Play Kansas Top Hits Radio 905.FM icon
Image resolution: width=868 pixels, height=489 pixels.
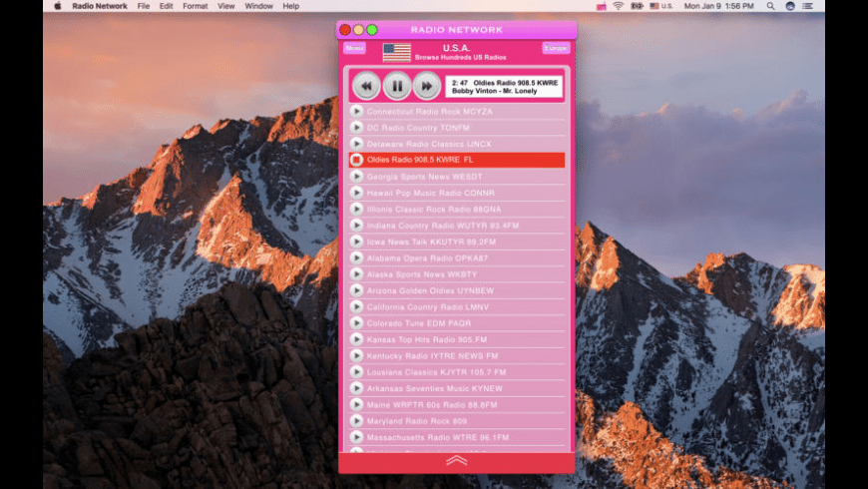(356, 339)
